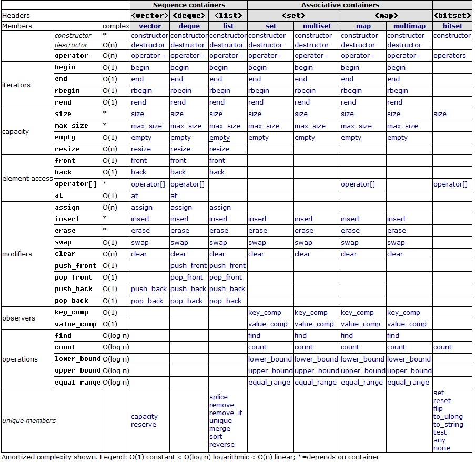Open the sort link in list column
This screenshot has height=464, width=476.
click(x=216, y=437)
